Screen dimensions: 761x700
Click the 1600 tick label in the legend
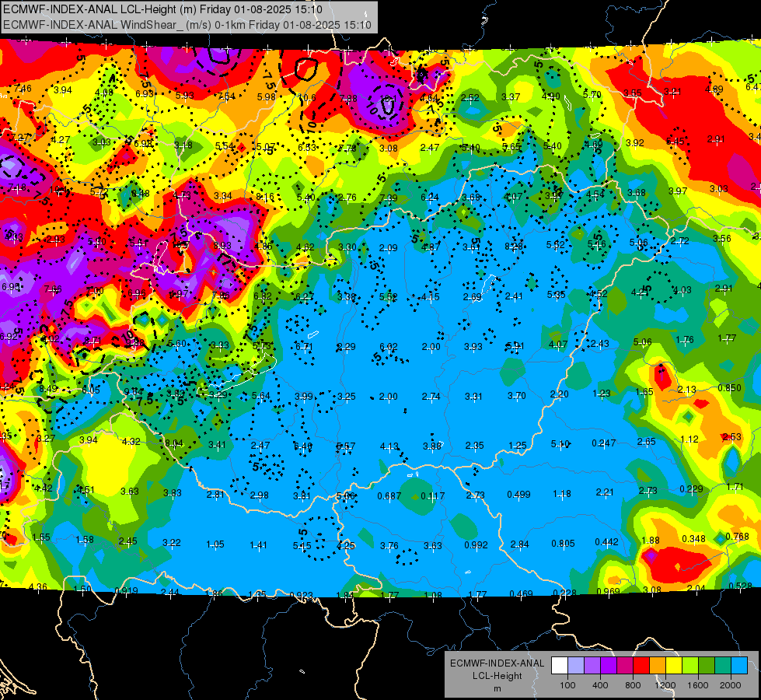coord(698,685)
